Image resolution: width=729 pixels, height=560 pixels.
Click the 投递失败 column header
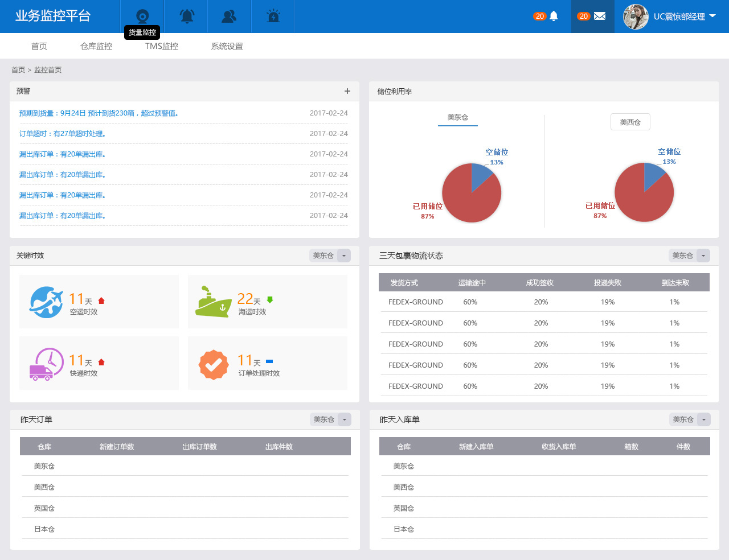click(608, 283)
